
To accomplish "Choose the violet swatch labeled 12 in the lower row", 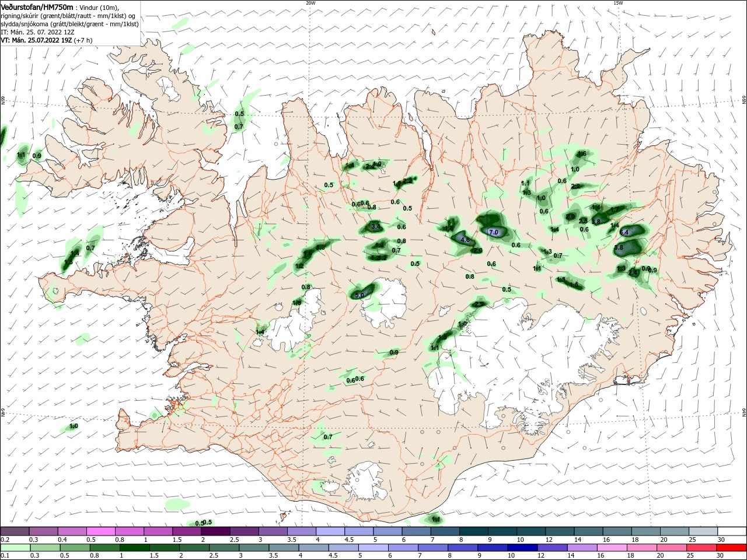I will point(552,548).
